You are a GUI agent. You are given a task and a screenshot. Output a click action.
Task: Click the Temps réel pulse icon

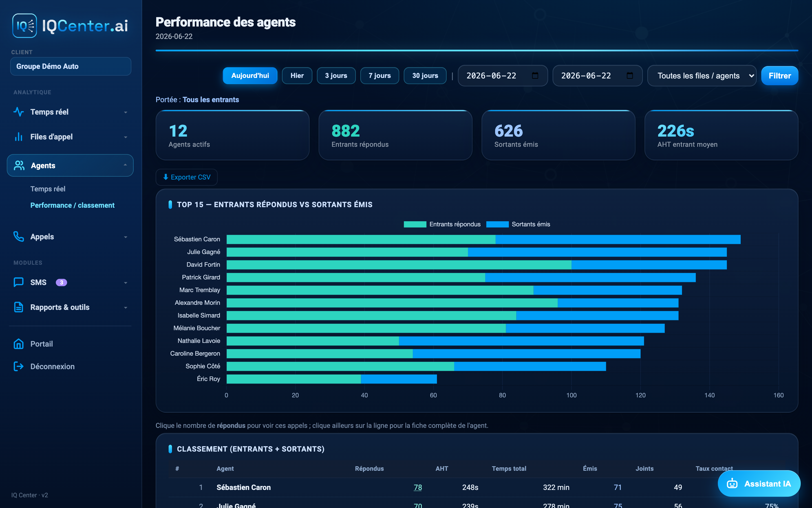[x=18, y=112]
